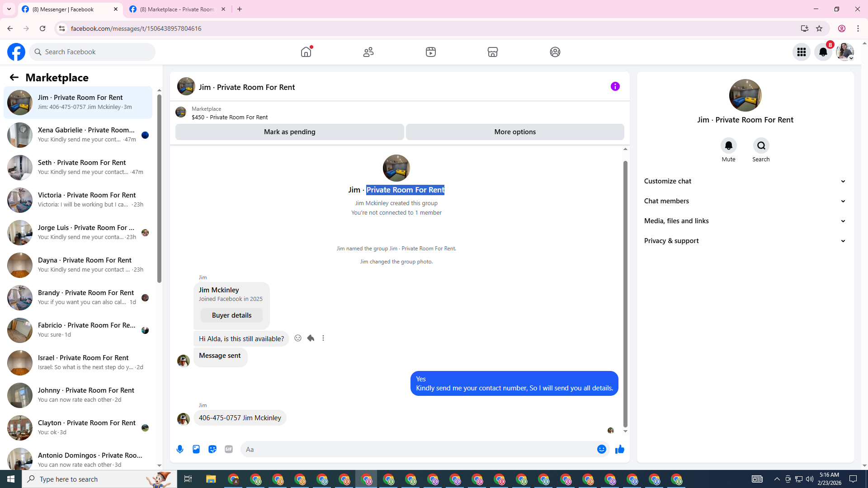The height and width of the screenshot is (488, 868).
Task: Open the notifications bell with badge 8
Action: [x=823, y=52]
